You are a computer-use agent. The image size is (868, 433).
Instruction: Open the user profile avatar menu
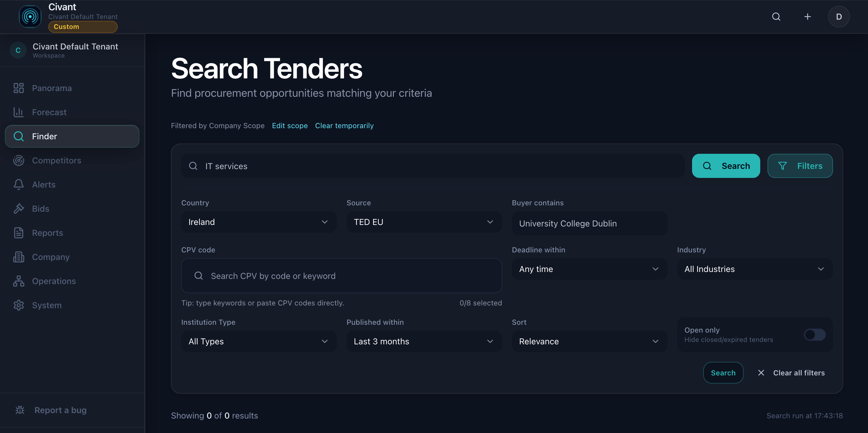pyautogui.click(x=839, y=17)
